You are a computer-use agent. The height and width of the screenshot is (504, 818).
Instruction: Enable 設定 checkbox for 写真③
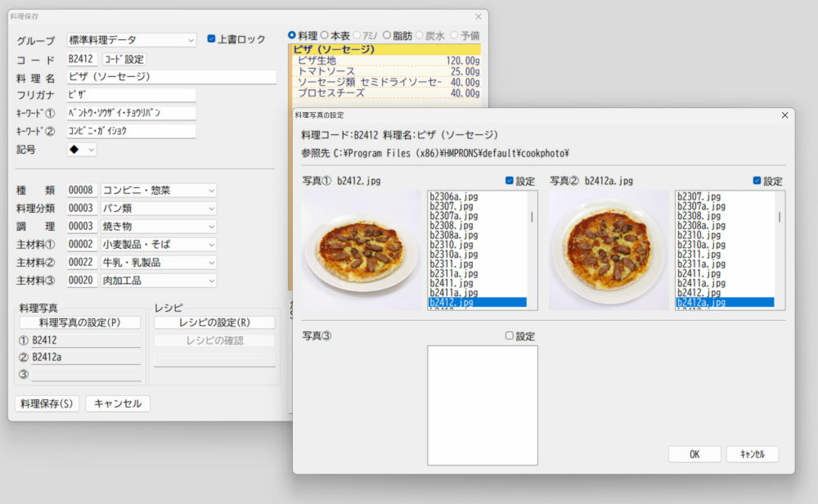tap(509, 335)
